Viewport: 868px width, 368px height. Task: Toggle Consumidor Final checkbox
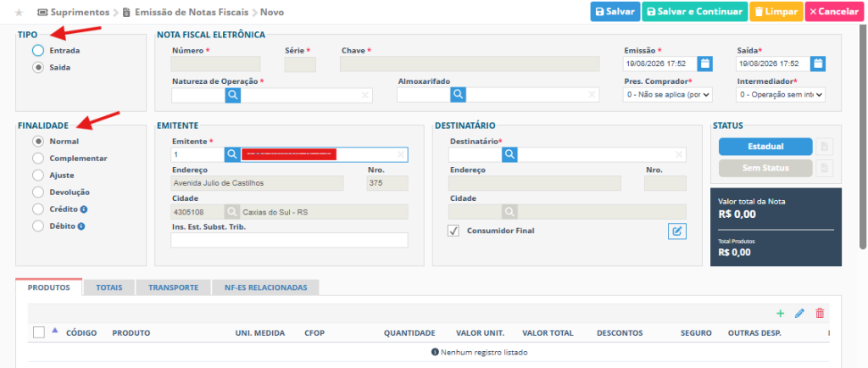(x=453, y=231)
